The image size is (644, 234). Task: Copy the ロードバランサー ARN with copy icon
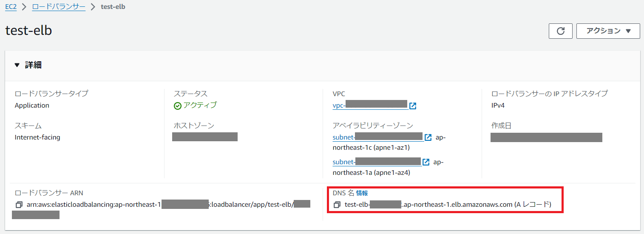19,205
